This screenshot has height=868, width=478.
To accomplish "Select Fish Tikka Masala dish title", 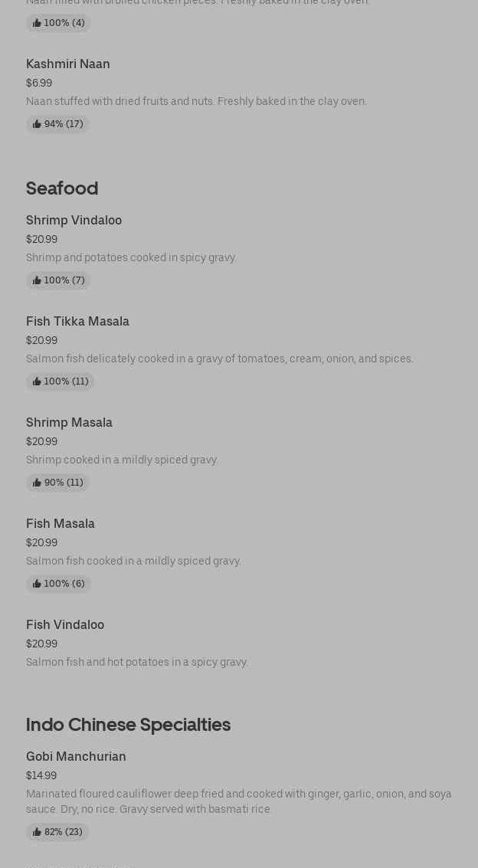I will [x=77, y=322].
